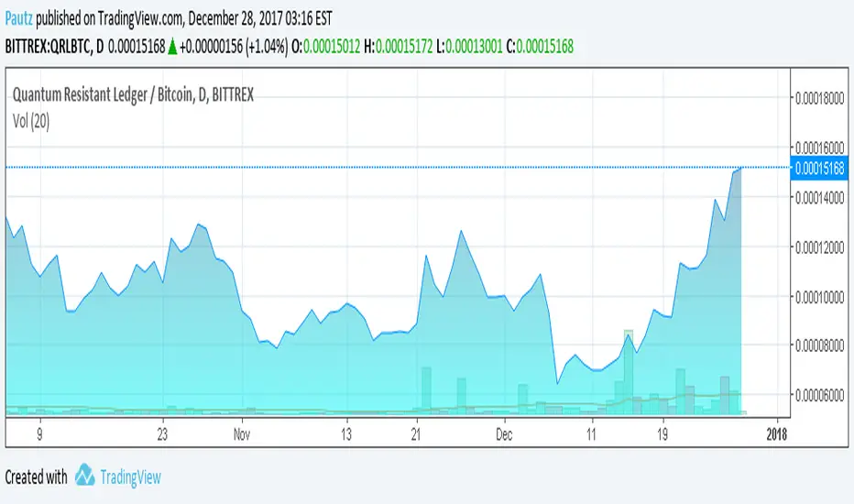Click the Vol (20) indicator label
This screenshot has width=854, height=504.
coord(31,121)
